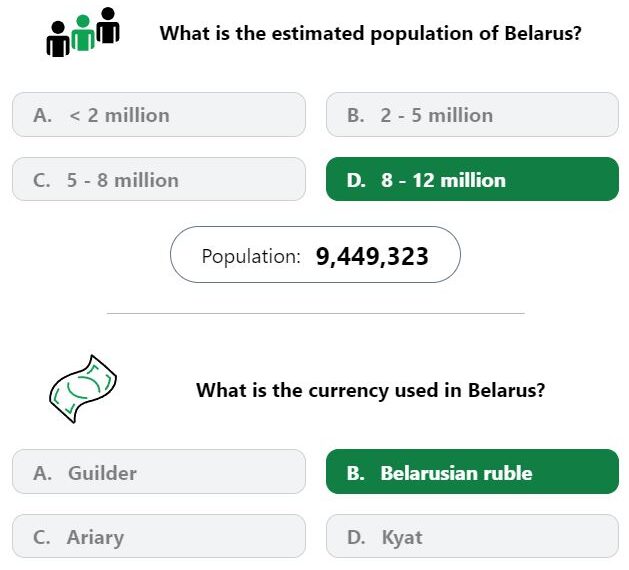Click the green banknote currency icon
629x570 pixels.
(x=83, y=389)
